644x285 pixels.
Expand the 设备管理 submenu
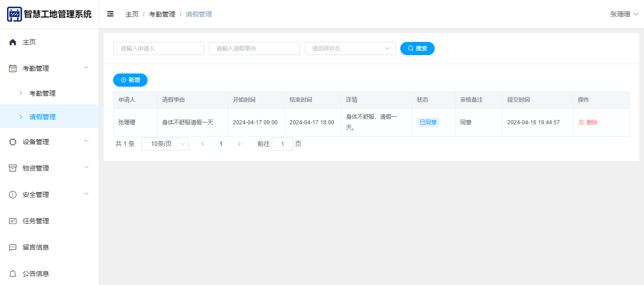pyautogui.click(x=86, y=142)
